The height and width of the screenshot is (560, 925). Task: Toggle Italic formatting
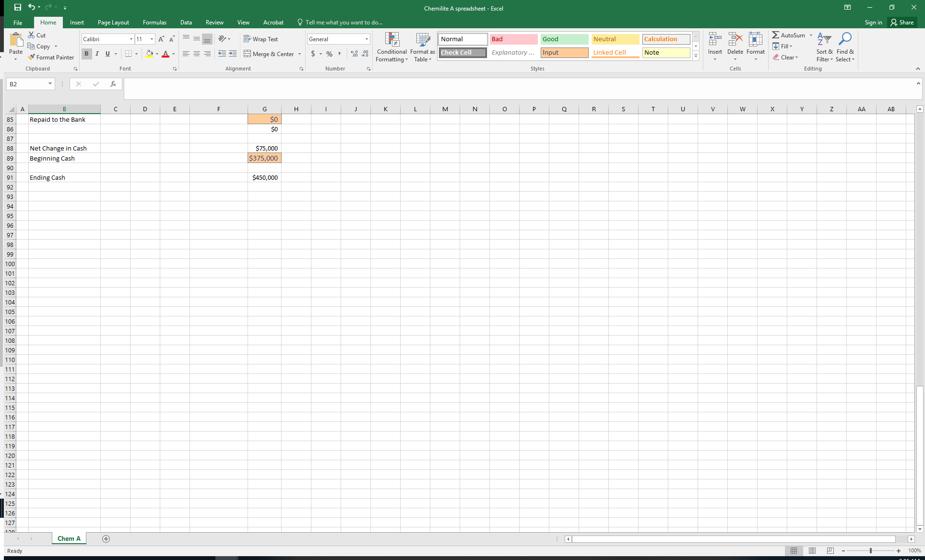tap(97, 54)
